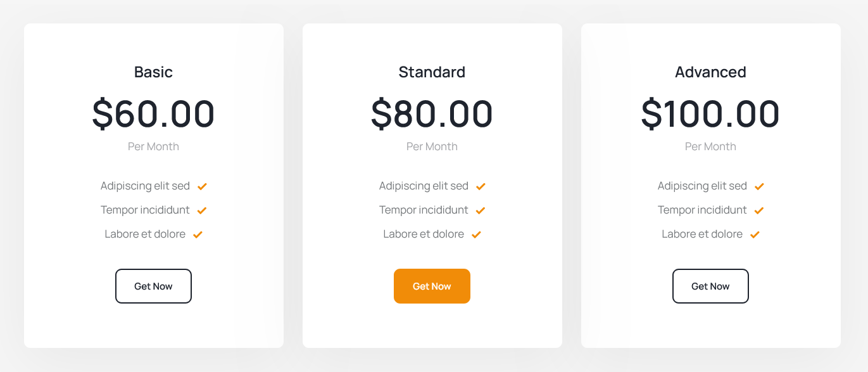Click checkmark next to Advanced Adipiscing elit sed
Screen dimensions: 868x372
(x=759, y=186)
